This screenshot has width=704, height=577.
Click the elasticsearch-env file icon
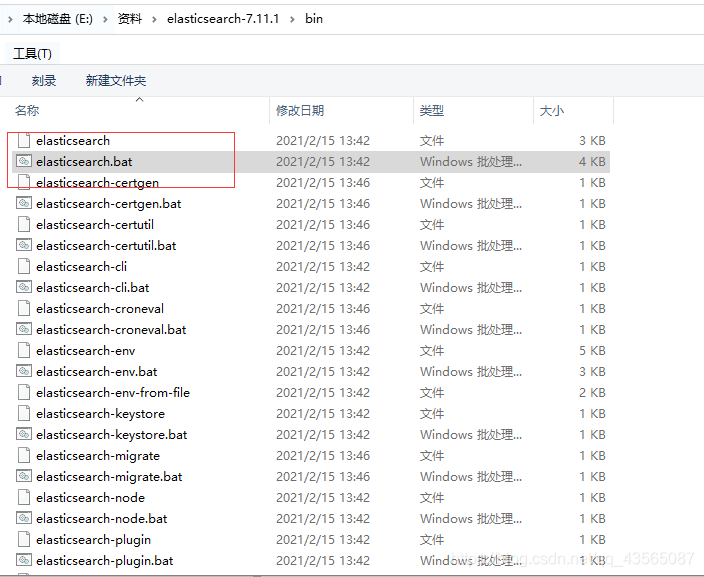[x=24, y=351]
